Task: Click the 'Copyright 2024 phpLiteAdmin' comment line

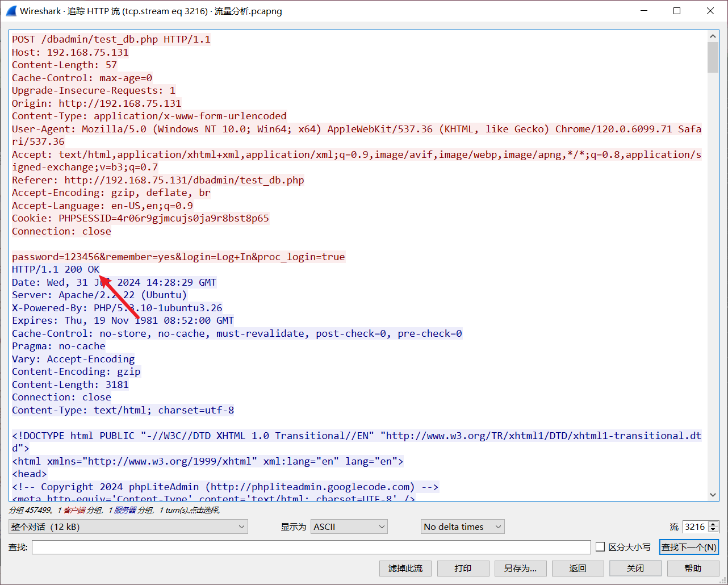Action: pos(225,487)
